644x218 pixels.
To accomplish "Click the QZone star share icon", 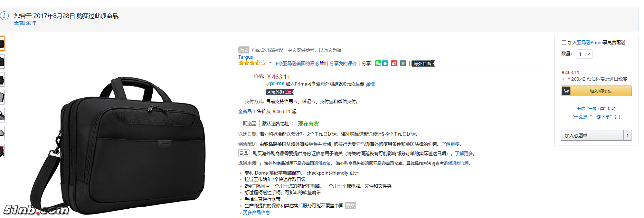I will click(x=403, y=63).
